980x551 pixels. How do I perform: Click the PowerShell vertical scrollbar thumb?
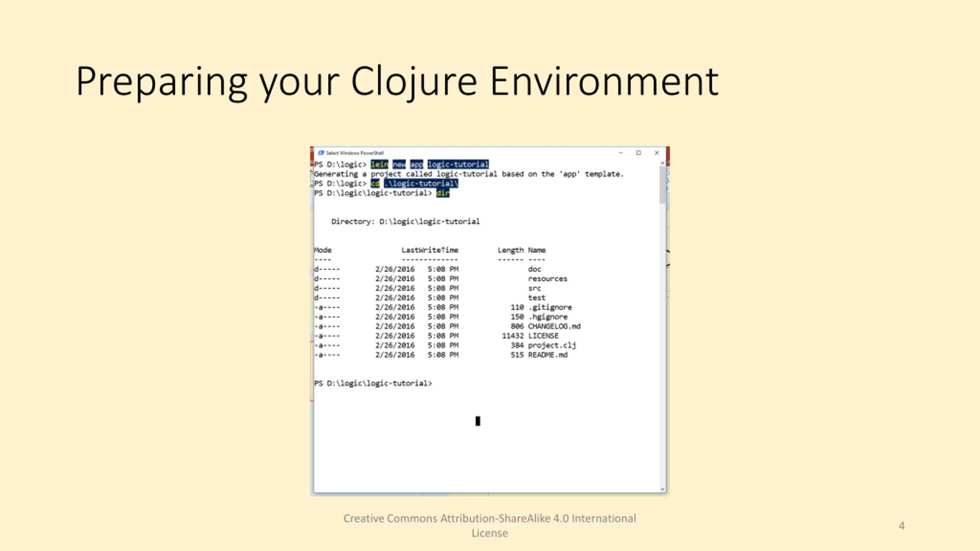[663, 185]
